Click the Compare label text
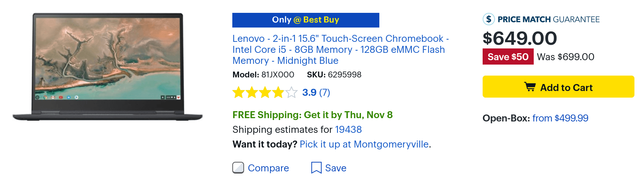The width and height of the screenshot is (644, 182). 268,168
